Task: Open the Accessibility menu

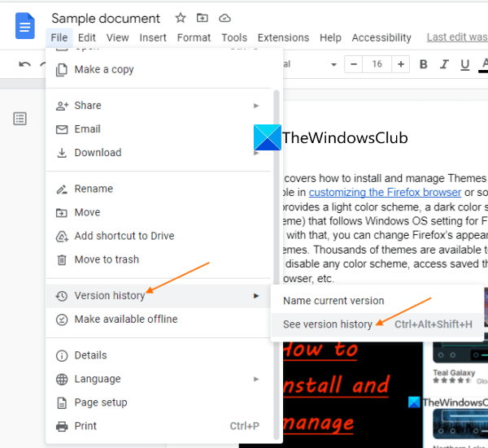Action: tap(381, 37)
